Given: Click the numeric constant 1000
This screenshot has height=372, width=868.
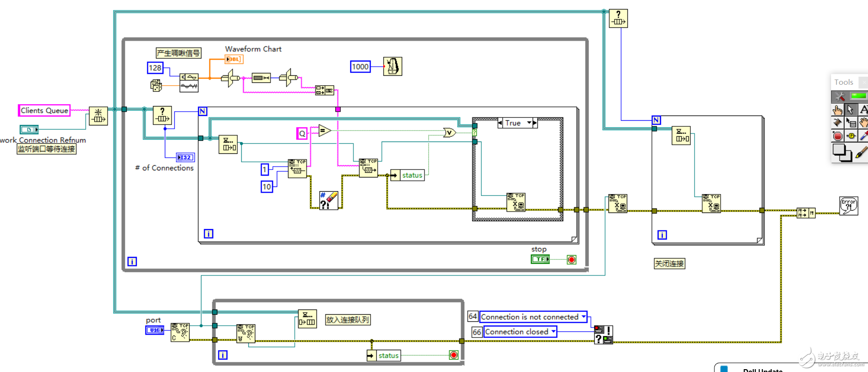Looking at the screenshot, I should tap(360, 67).
